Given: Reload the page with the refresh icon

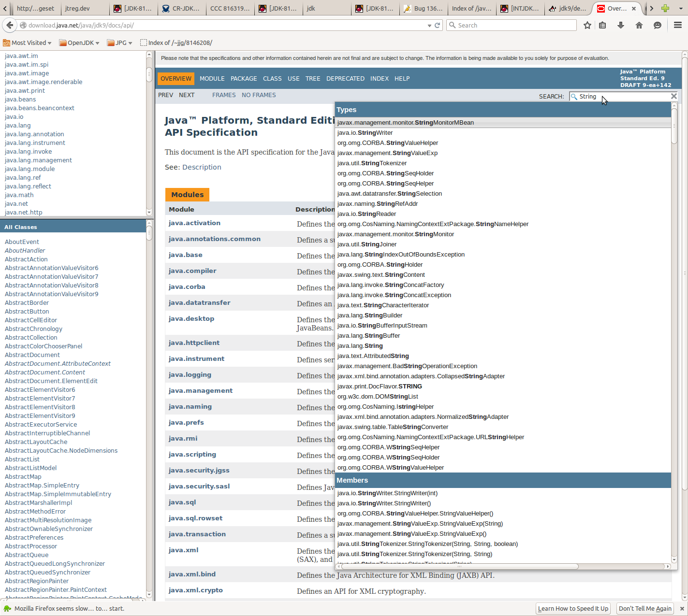Looking at the screenshot, I should click(438, 25).
